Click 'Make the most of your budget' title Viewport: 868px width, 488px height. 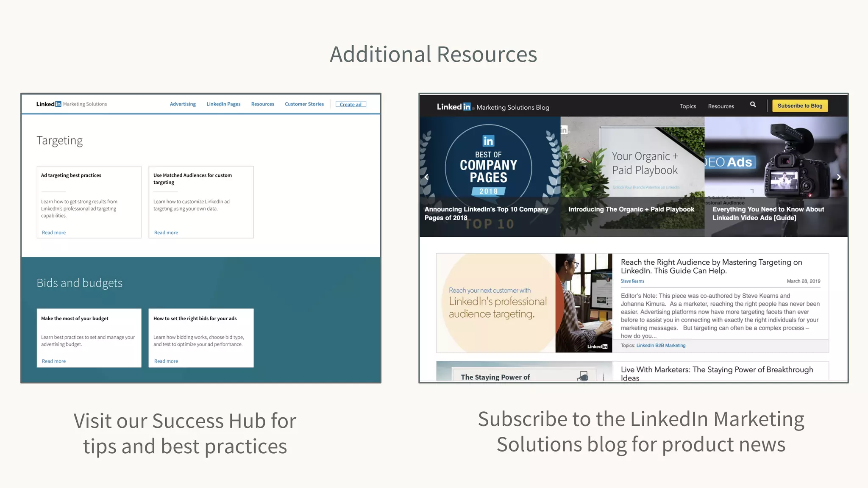(75, 319)
